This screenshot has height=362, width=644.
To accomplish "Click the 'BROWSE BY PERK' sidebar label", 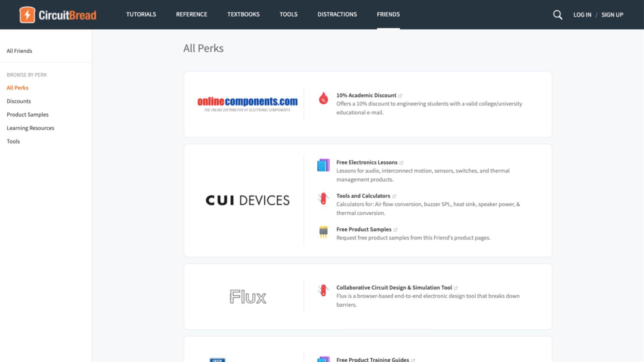I will click(27, 75).
